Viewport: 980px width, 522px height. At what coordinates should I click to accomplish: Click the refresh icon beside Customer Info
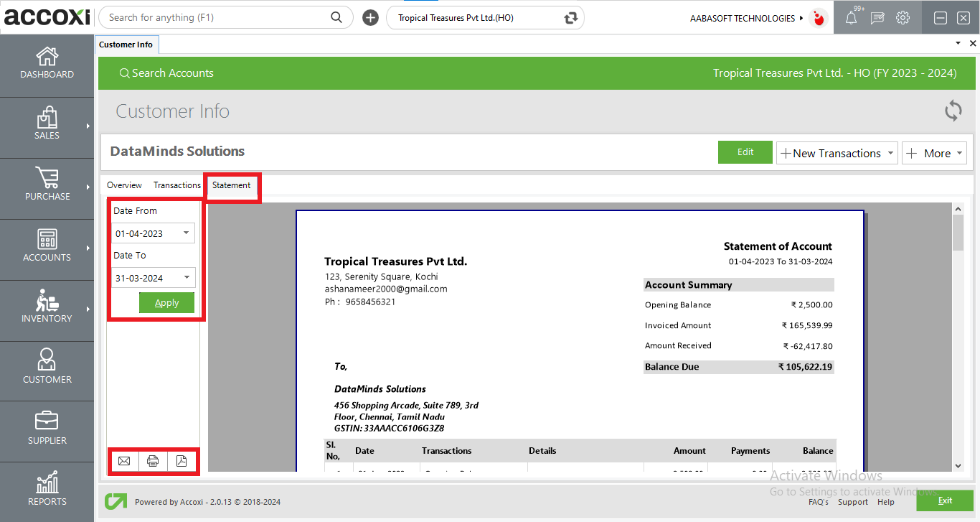953,111
